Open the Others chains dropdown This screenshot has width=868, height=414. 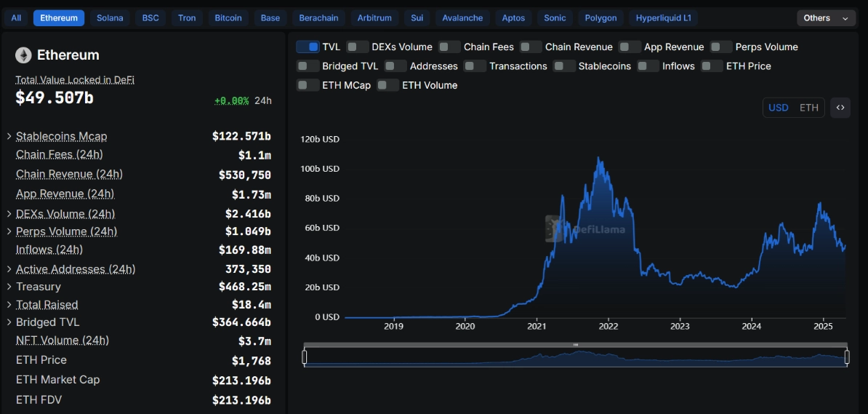tap(825, 18)
